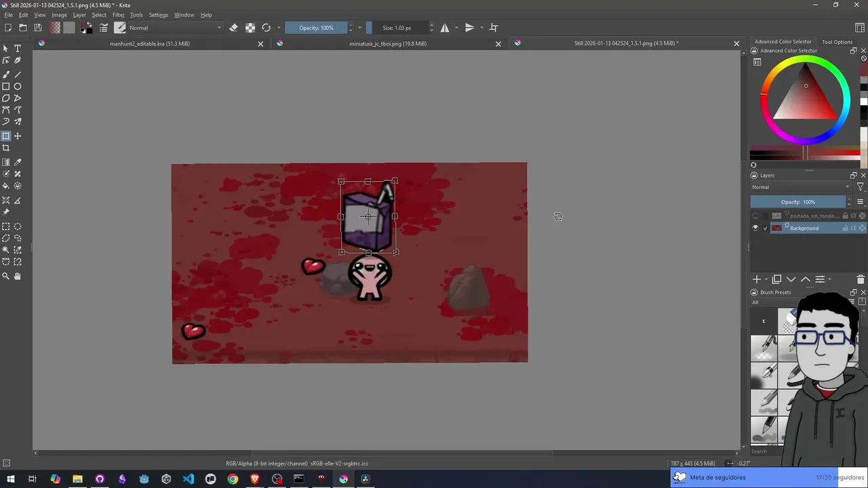The image size is (868, 488).
Task: Toggle alpha inheritance on Background layer
Action: pyautogui.click(x=854, y=228)
